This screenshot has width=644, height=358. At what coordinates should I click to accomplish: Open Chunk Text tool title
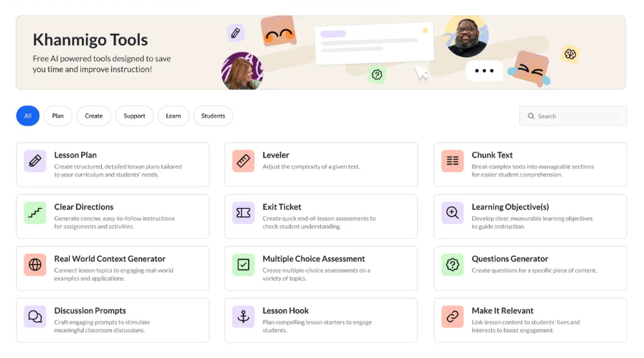click(492, 155)
